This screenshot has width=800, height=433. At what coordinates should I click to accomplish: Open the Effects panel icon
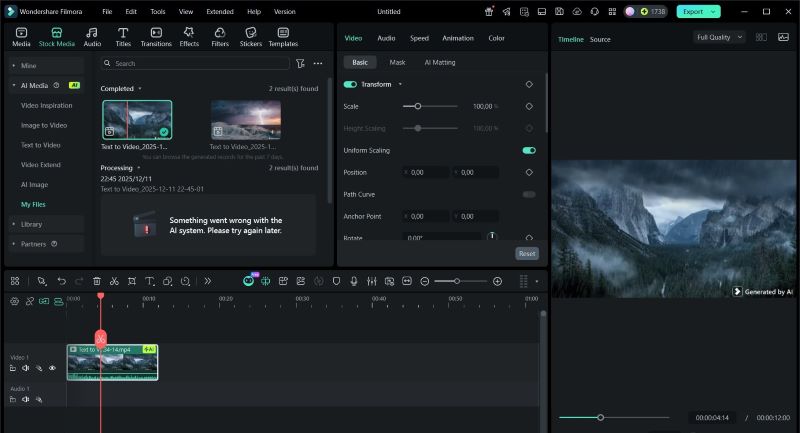[x=189, y=33]
